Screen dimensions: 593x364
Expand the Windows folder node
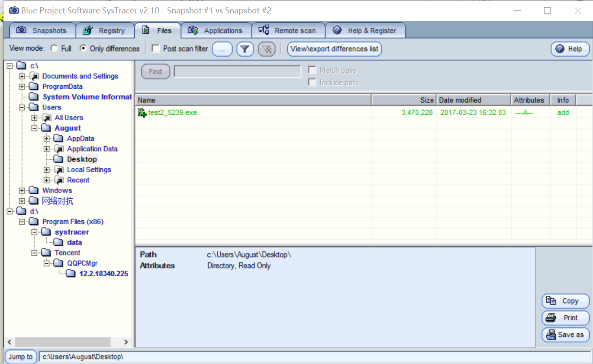coord(22,190)
